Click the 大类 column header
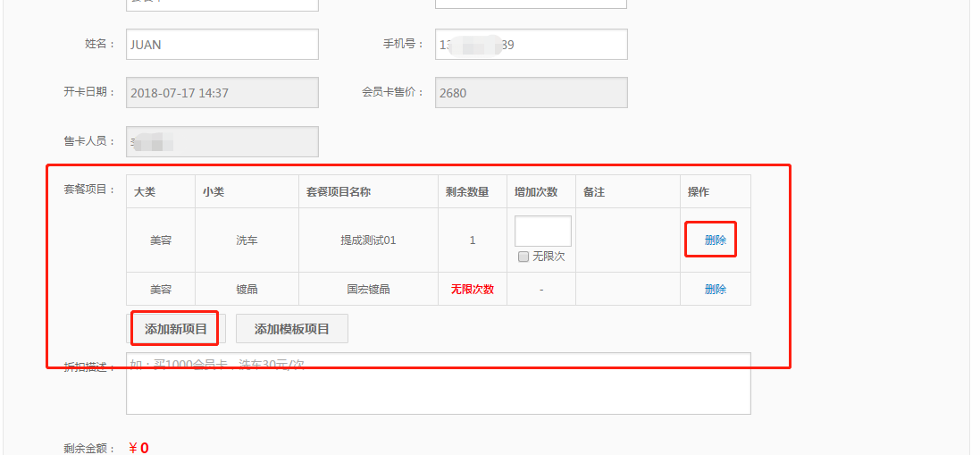Image resolution: width=980 pixels, height=455 pixels. (145, 192)
